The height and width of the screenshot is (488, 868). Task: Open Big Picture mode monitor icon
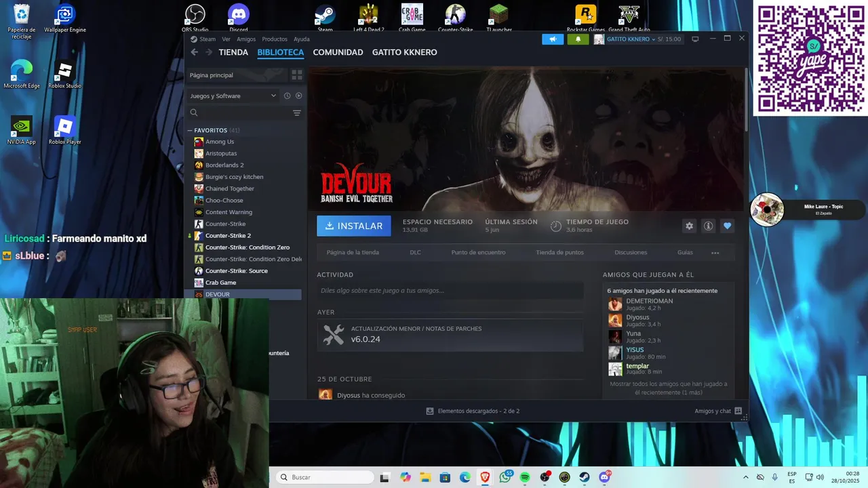pos(695,39)
